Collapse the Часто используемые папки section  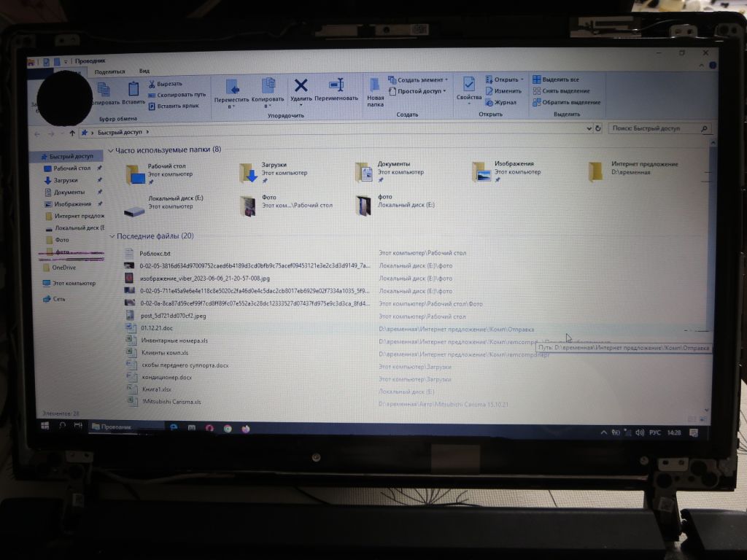tap(111, 150)
